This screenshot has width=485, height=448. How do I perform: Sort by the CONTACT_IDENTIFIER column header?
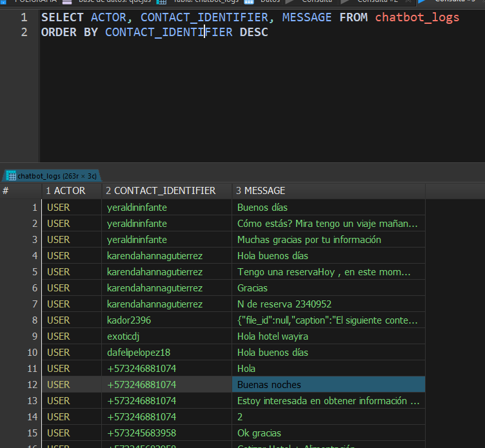[164, 191]
